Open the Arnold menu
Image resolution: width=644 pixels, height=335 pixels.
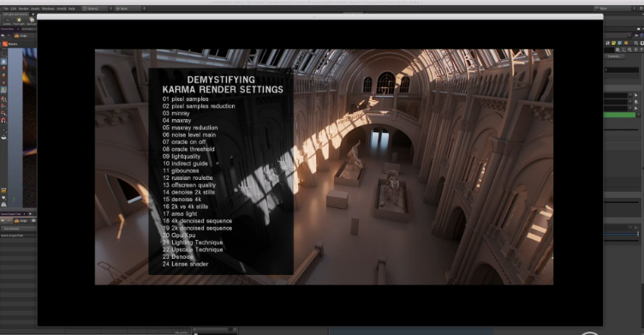[x=62, y=9]
